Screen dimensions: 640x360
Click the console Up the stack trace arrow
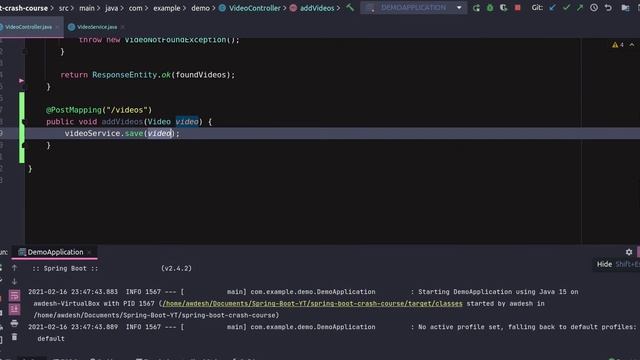coord(14,268)
